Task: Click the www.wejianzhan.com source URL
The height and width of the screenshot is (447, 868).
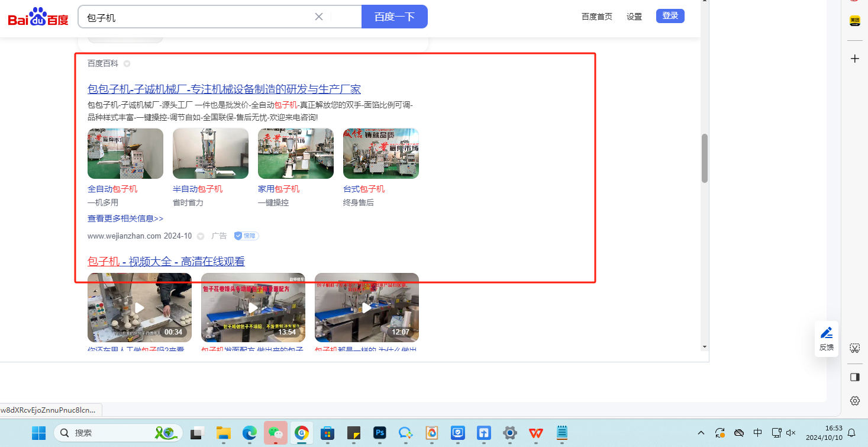Action: click(x=124, y=236)
